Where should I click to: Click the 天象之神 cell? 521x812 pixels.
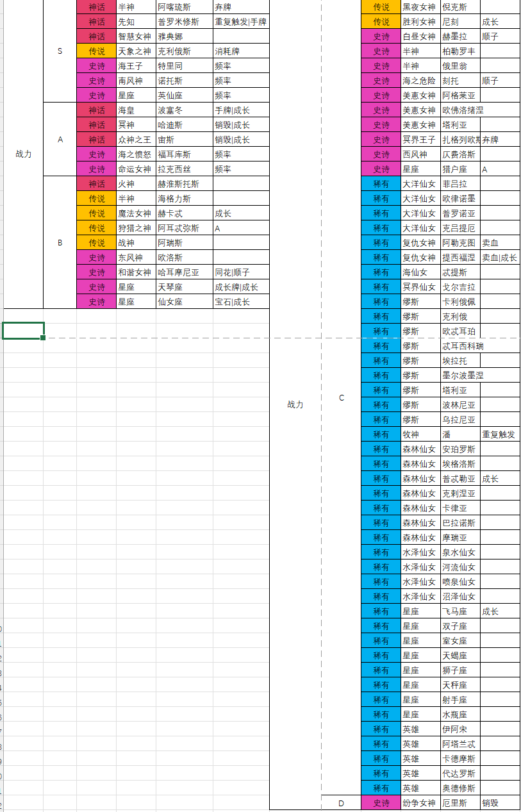coord(136,51)
